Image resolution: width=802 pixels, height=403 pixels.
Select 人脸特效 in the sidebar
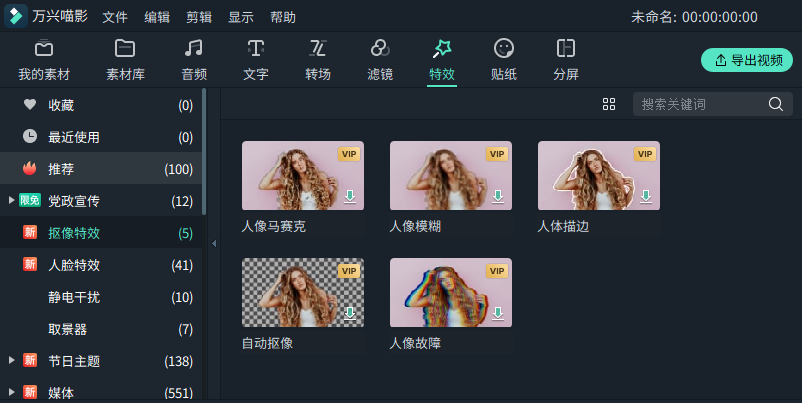coord(74,265)
